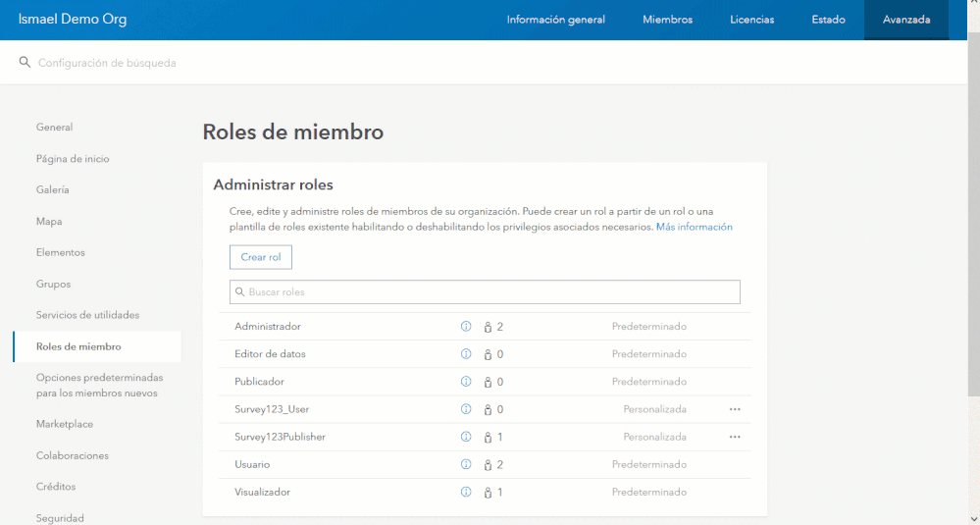Image resolution: width=980 pixels, height=525 pixels.
Task: Open Marketplace settings in sidebar
Action: [x=65, y=424]
